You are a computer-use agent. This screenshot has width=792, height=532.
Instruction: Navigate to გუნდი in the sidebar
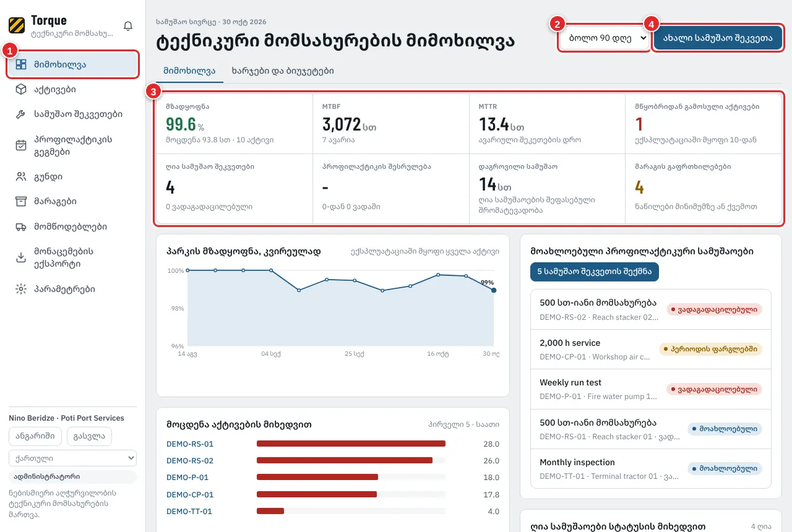72,177
